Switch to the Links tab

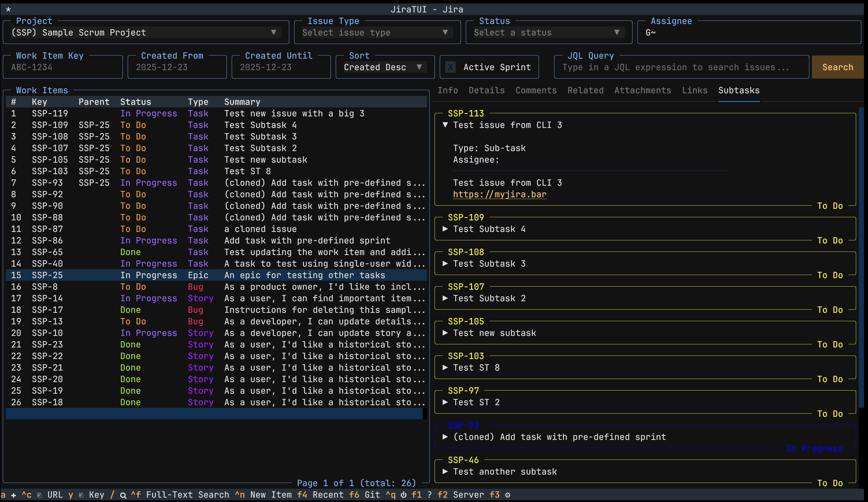point(695,91)
